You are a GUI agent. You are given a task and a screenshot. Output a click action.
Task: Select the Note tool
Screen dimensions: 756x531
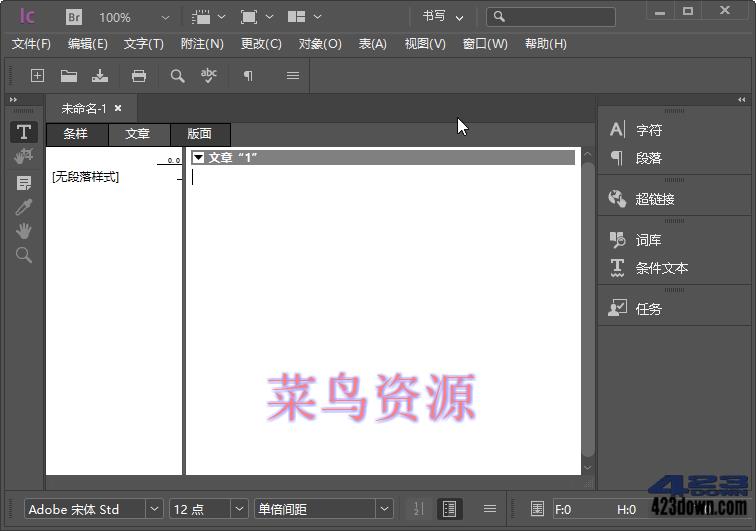24,183
